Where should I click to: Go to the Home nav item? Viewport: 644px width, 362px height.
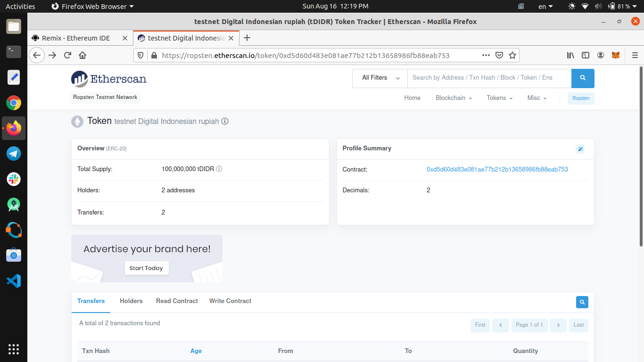[413, 98]
